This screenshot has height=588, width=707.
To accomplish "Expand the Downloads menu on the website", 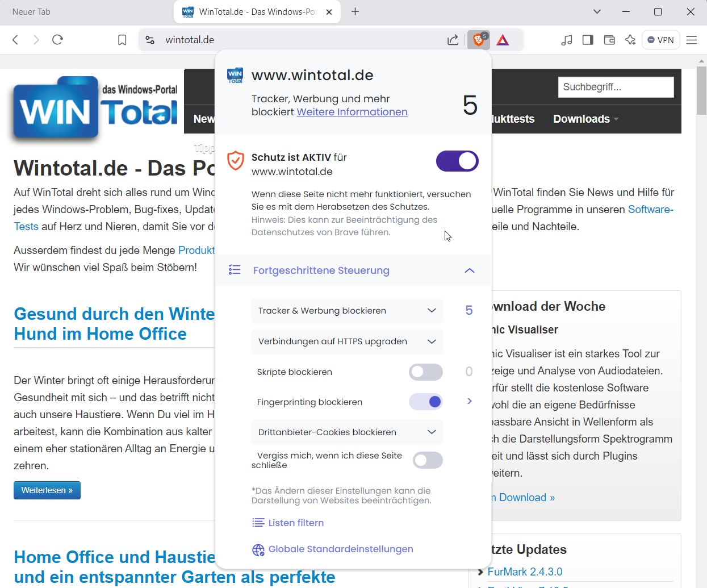I will coord(585,119).
